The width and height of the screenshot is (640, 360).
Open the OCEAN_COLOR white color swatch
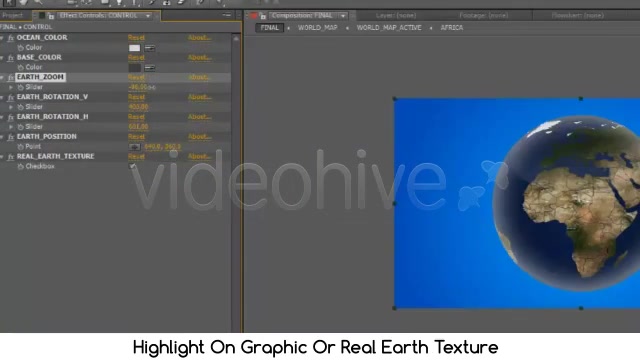(134, 48)
